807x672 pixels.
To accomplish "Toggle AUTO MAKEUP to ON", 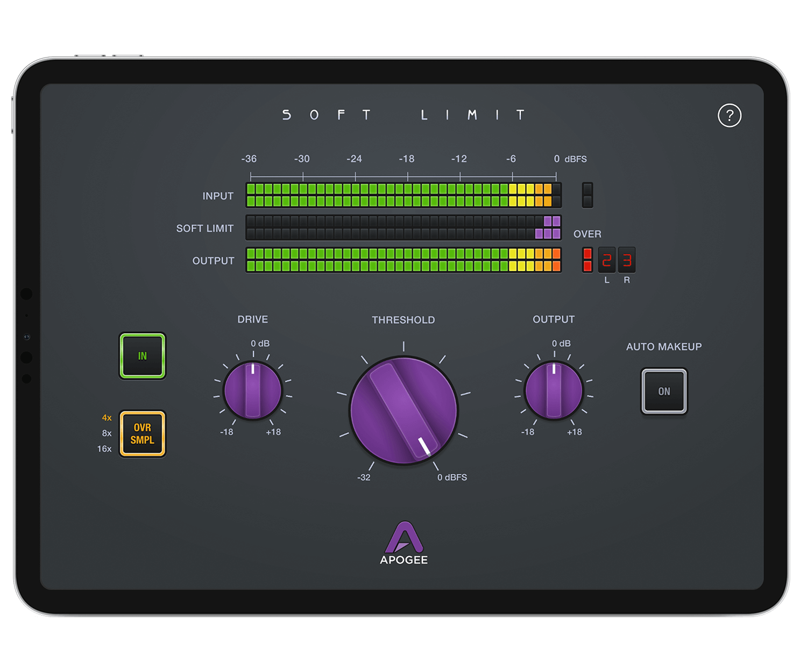I will point(664,391).
